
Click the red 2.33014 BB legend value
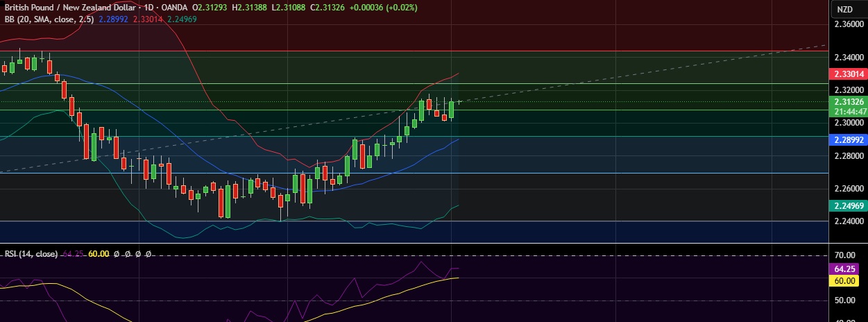point(148,19)
